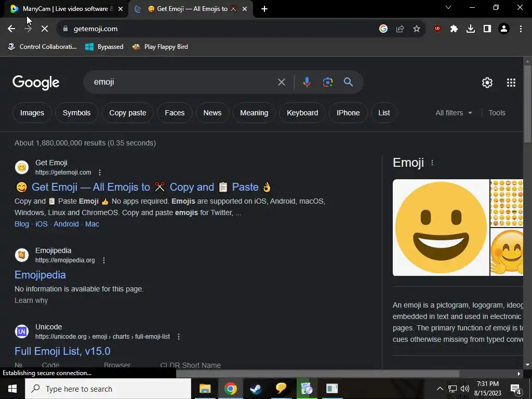This screenshot has width=532, height=399.
Task: Open the Chrome profile menu
Action: click(504, 29)
